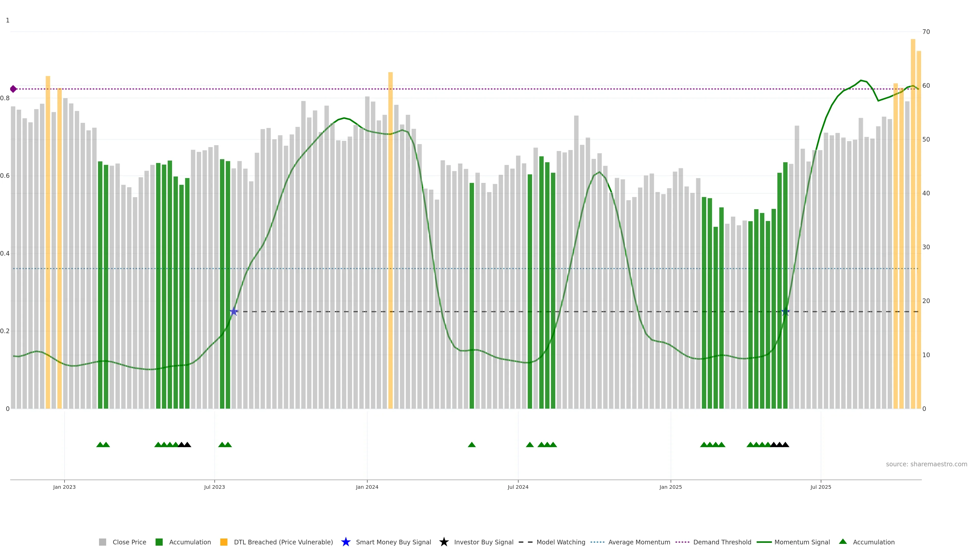The height and width of the screenshot is (551, 980).
Task: Click the blue star marker before Jul 2025
Action: tap(785, 312)
